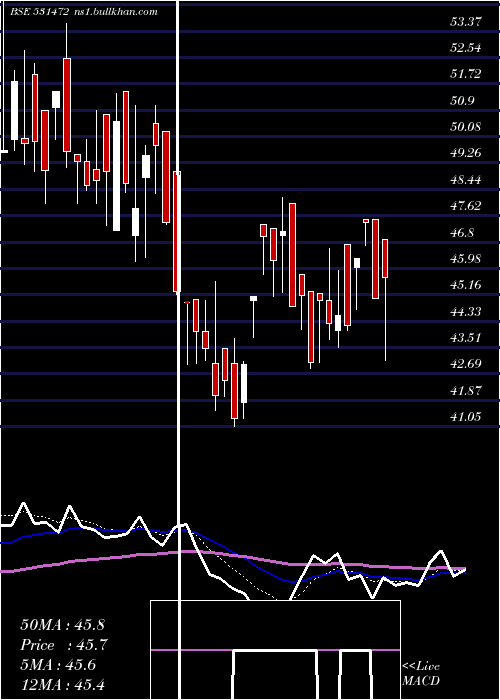Click the <<Live MACD label
The width and height of the screenshot is (500, 700).
click(x=421, y=674)
